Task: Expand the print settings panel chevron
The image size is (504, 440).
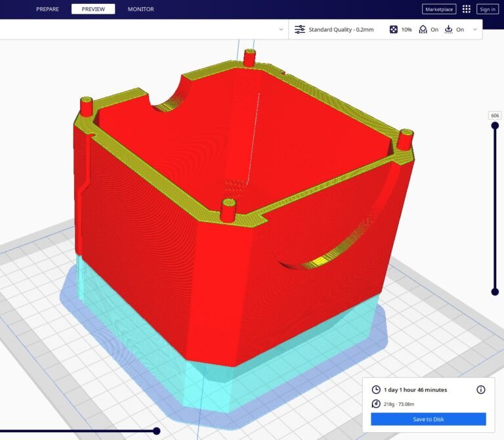Action: [474, 30]
